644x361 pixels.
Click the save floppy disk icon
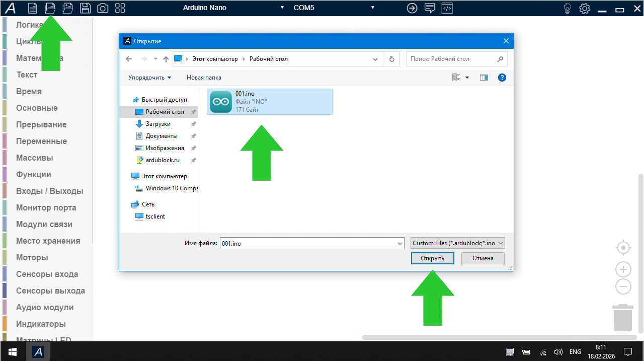point(86,8)
